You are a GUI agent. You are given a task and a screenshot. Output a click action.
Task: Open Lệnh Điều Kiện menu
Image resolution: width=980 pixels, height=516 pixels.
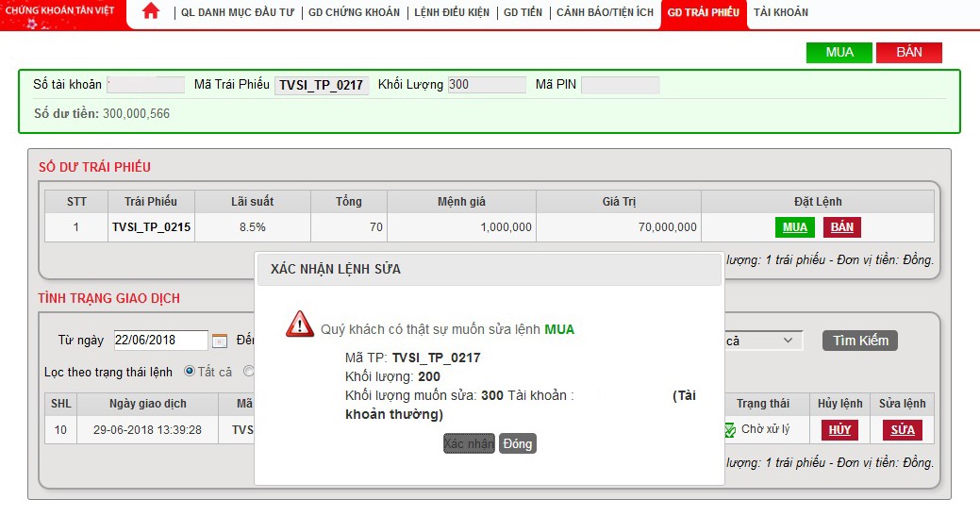tap(452, 12)
